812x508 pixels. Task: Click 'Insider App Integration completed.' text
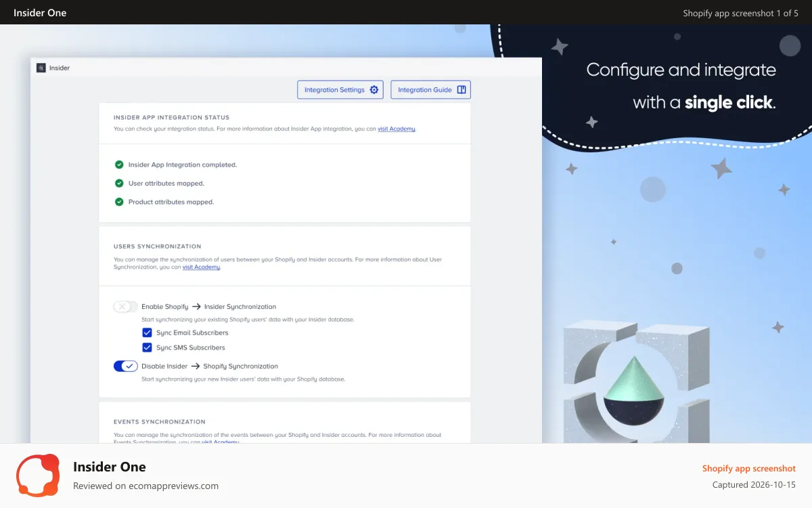point(183,165)
